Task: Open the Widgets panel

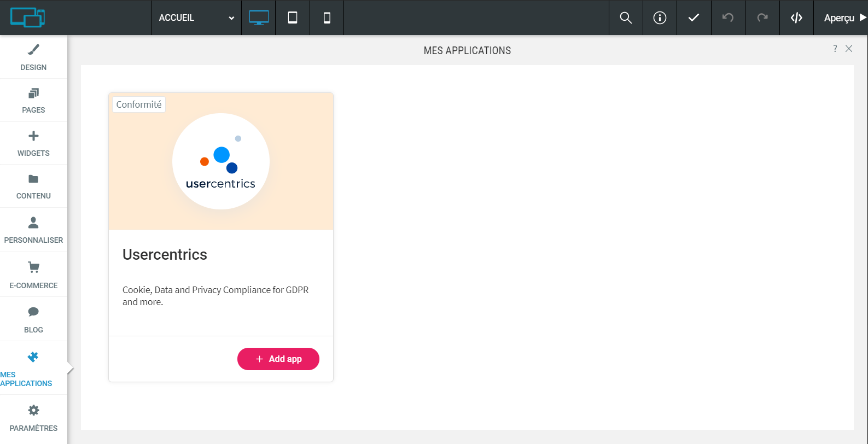Action: (x=33, y=143)
